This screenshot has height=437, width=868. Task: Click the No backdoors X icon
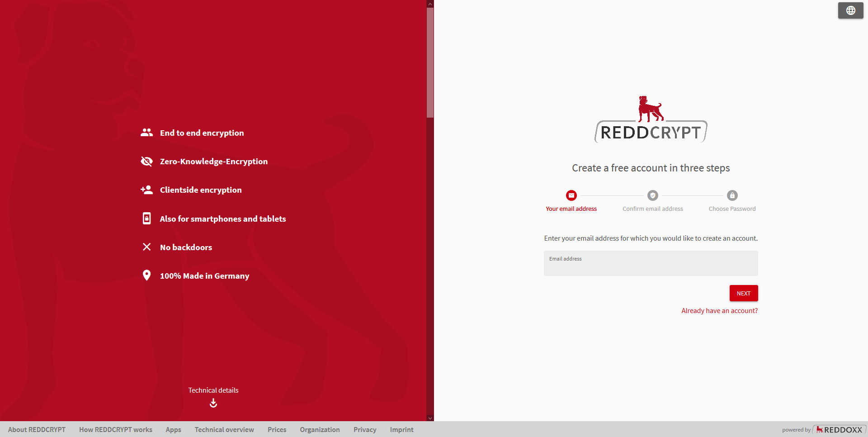coord(146,247)
